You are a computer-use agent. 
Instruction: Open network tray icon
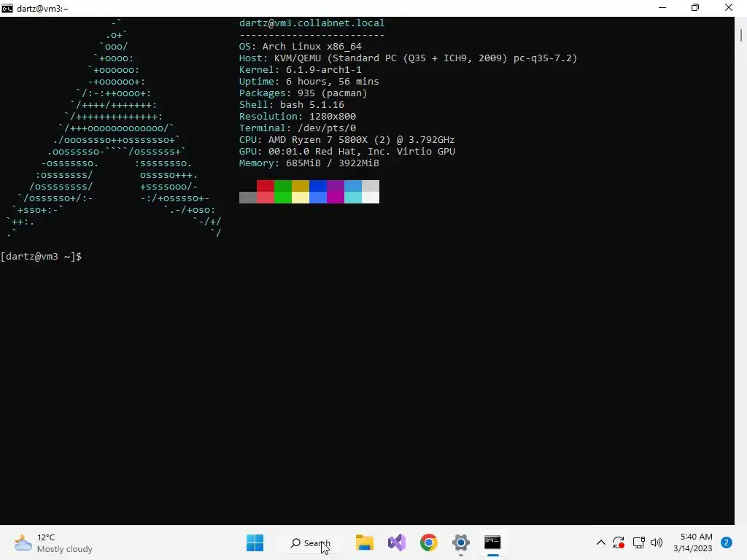coord(638,542)
